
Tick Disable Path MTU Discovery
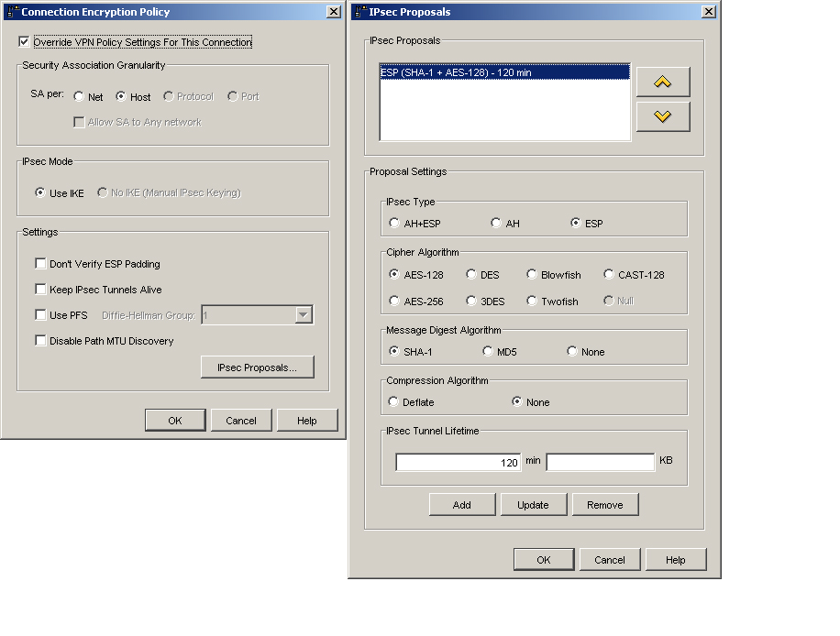point(40,341)
